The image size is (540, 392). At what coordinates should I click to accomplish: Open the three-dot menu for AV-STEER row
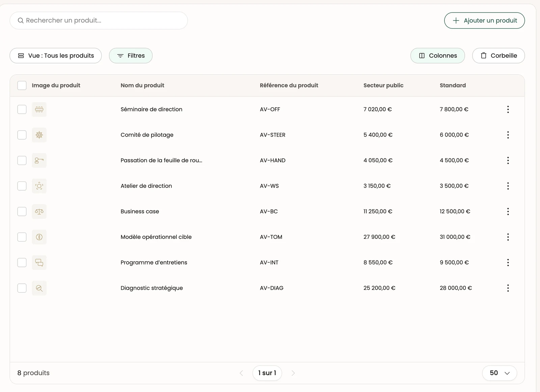tap(508, 135)
